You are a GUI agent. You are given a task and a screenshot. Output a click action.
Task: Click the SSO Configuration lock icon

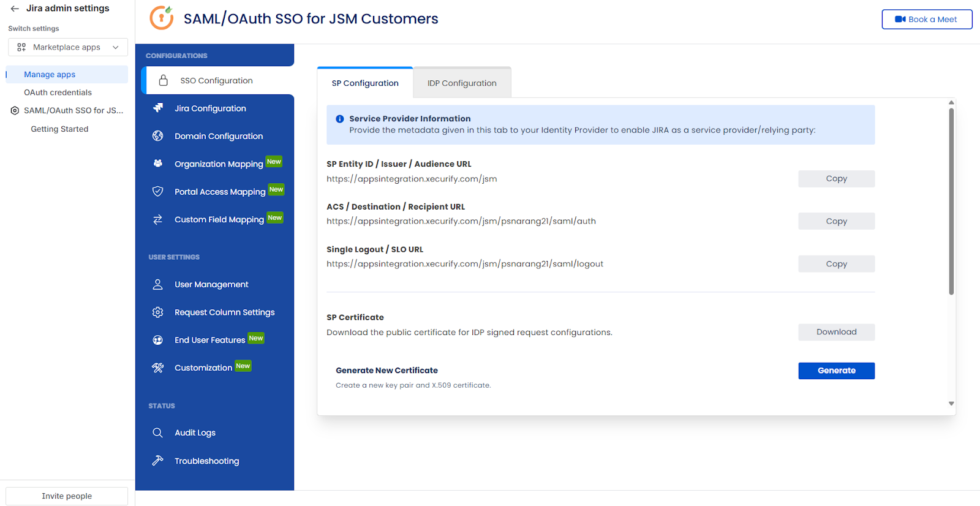pyautogui.click(x=164, y=80)
